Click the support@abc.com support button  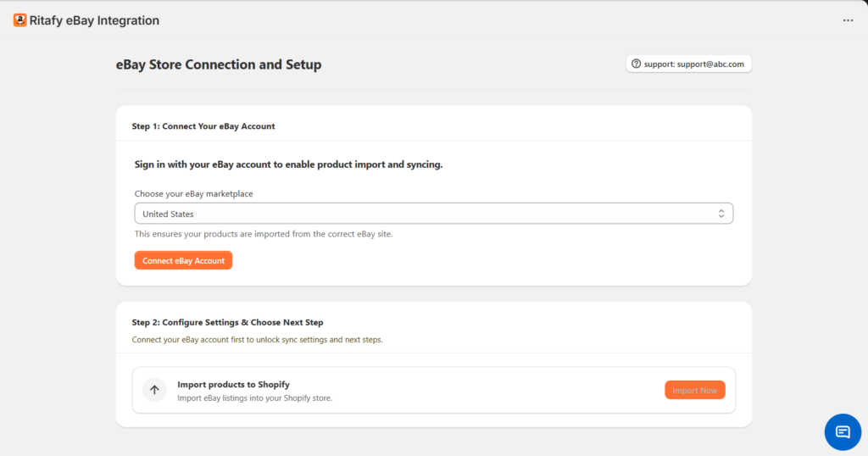688,64
